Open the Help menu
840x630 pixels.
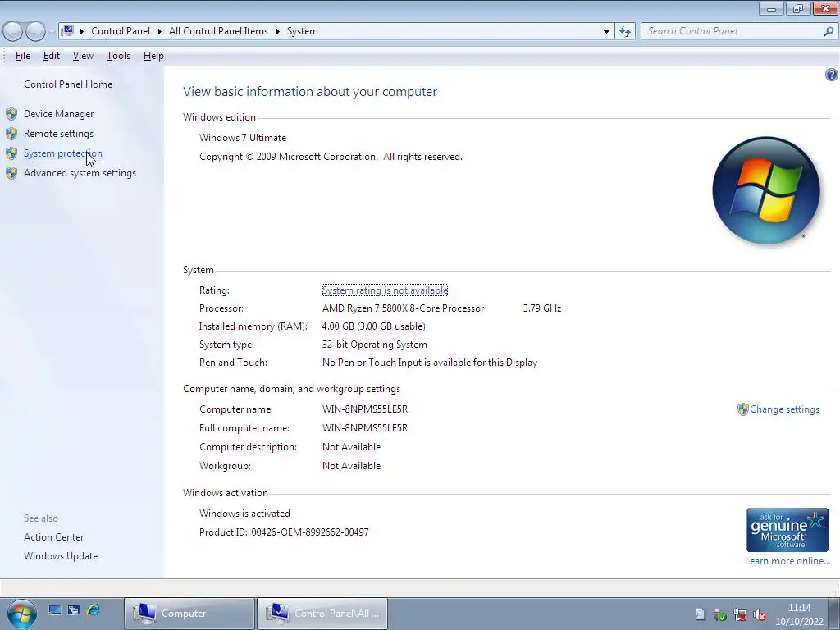(x=153, y=56)
